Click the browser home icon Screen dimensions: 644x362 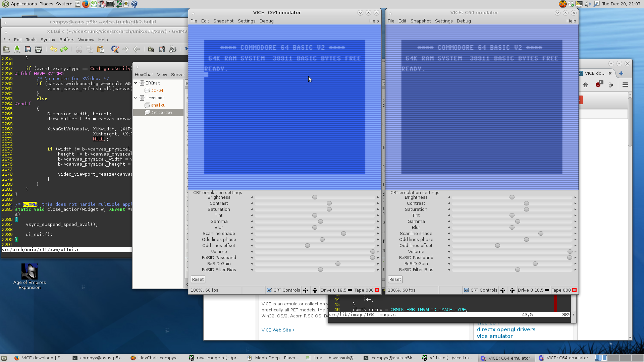click(x=585, y=85)
